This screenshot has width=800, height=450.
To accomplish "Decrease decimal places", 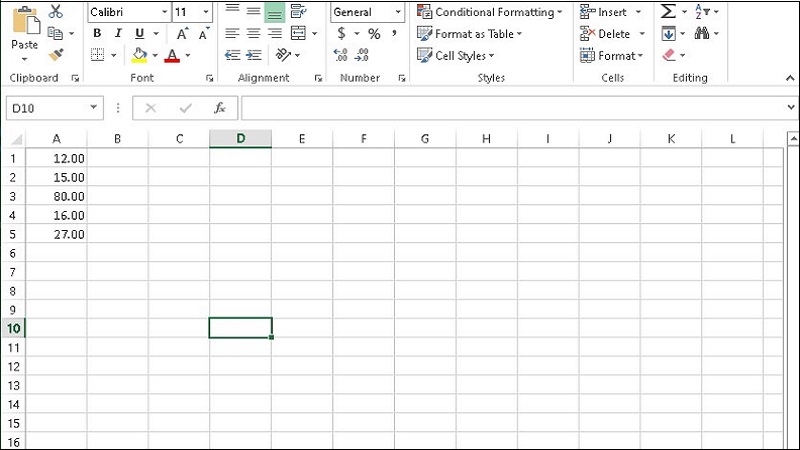I will point(362,55).
